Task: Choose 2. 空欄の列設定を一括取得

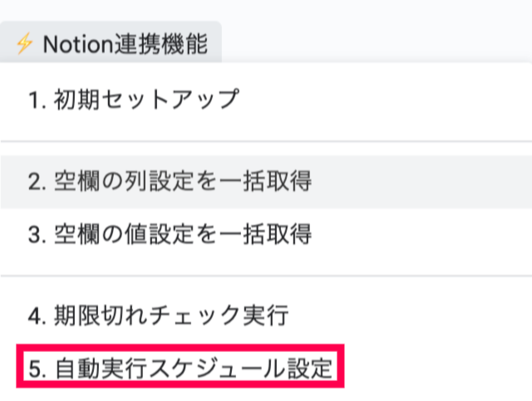Action: [x=170, y=182]
